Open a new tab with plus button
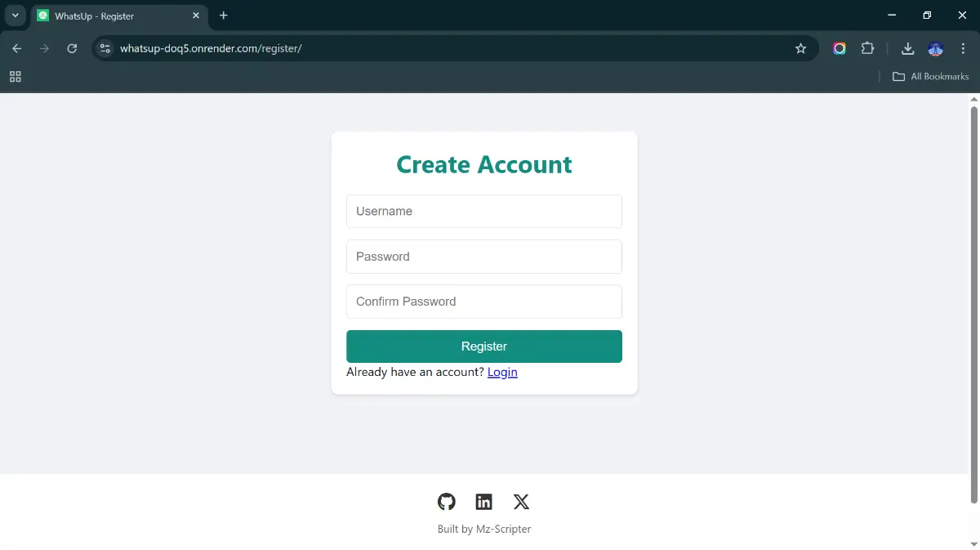 [224, 16]
